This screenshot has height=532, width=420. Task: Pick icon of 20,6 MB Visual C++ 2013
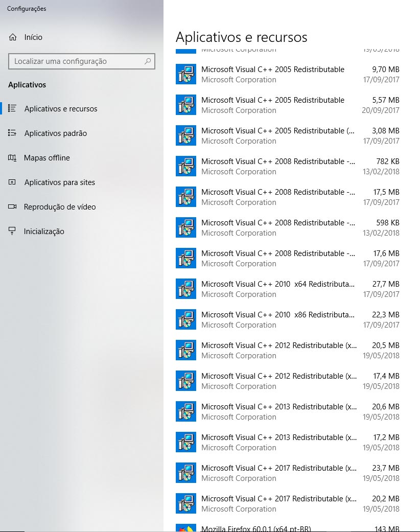186,411
